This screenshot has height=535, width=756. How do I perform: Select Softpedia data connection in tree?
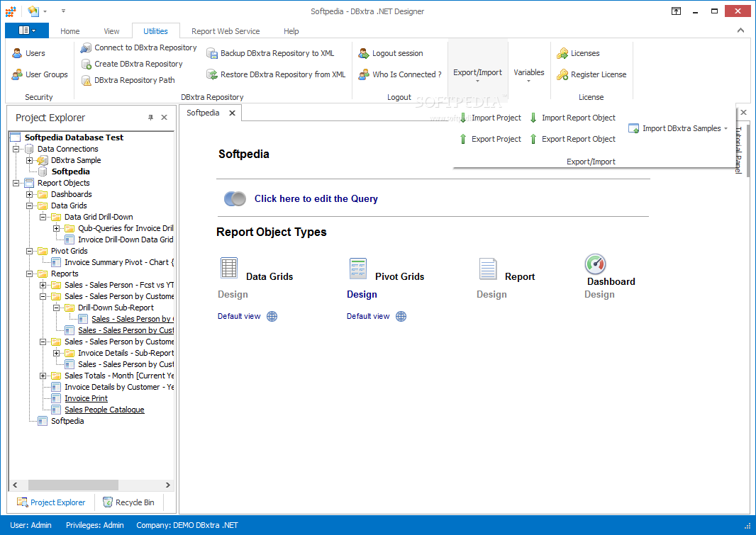pos(70,171)
